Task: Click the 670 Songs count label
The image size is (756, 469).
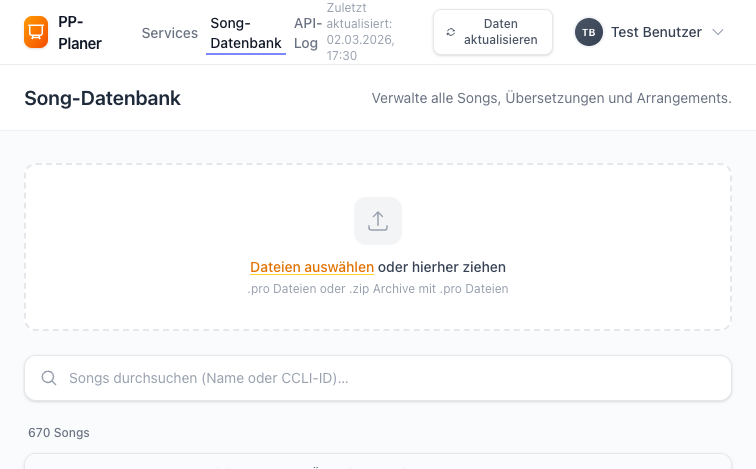Action: (x=59, y=433)
